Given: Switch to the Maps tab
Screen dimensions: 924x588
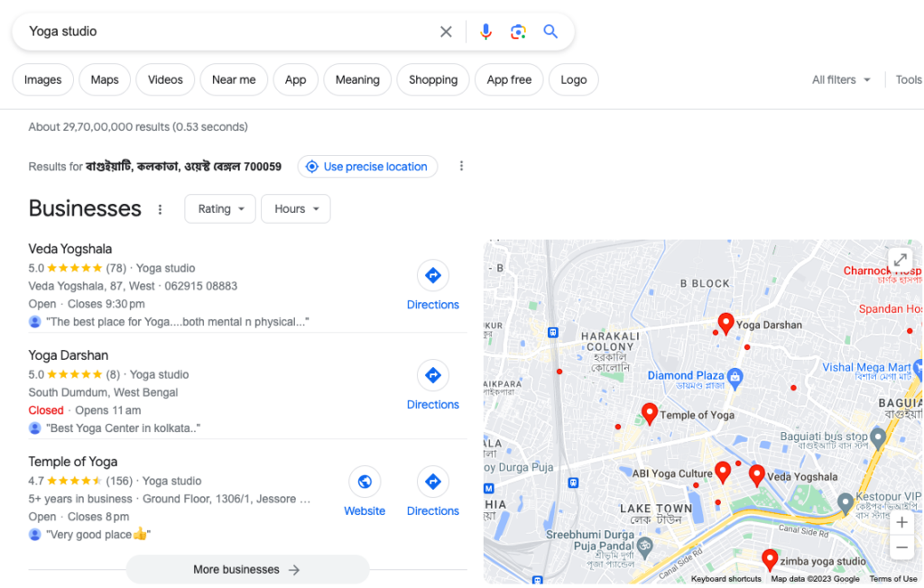Looking at the screenshot, I should point(105,79).
